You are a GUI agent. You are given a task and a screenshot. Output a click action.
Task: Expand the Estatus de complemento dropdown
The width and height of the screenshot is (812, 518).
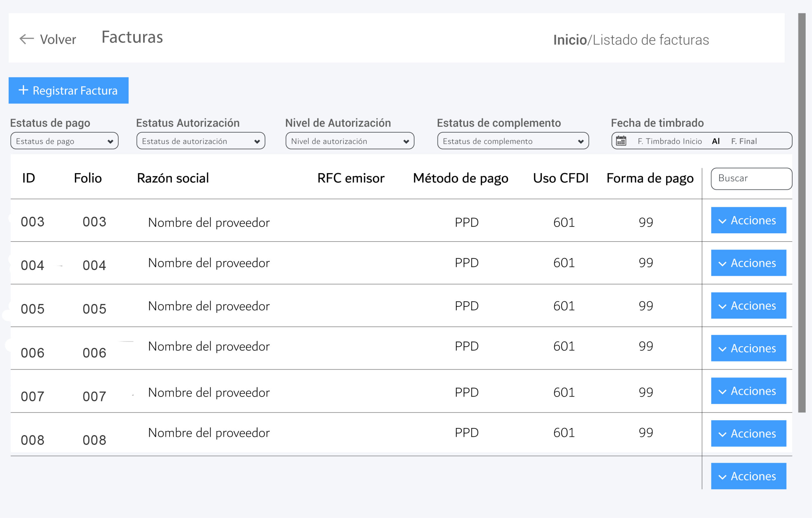[x=513, y=141]
